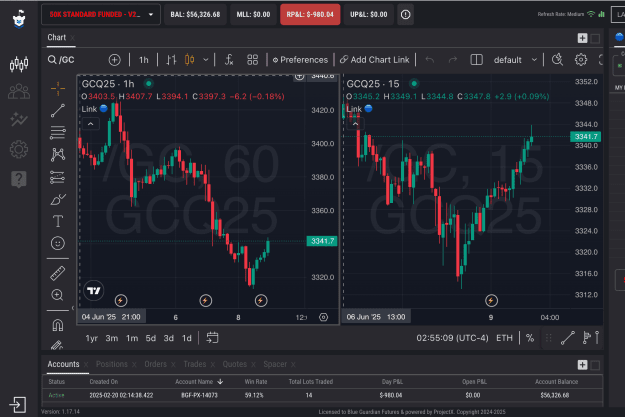Click Add Chart Link
Screen dimensions: 625x417
click(x=375, y=60)
